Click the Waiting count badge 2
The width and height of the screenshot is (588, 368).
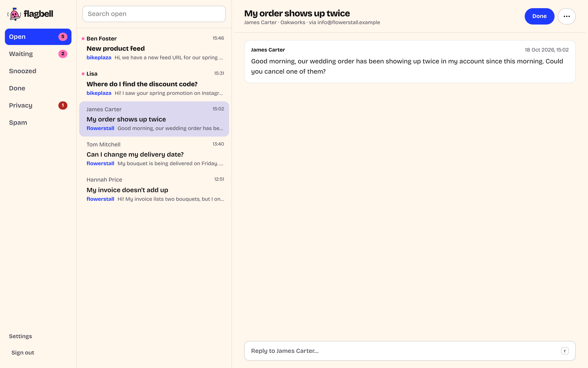click(63, 54)
